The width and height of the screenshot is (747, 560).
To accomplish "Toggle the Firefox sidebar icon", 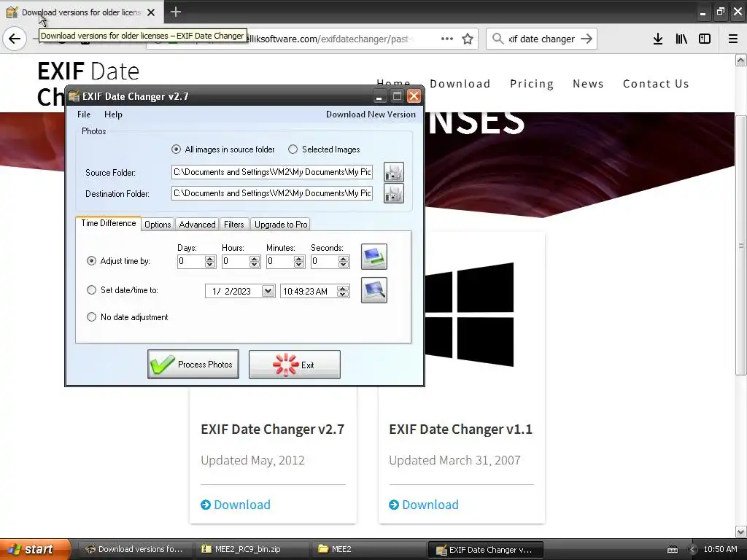I will point(705,39).
